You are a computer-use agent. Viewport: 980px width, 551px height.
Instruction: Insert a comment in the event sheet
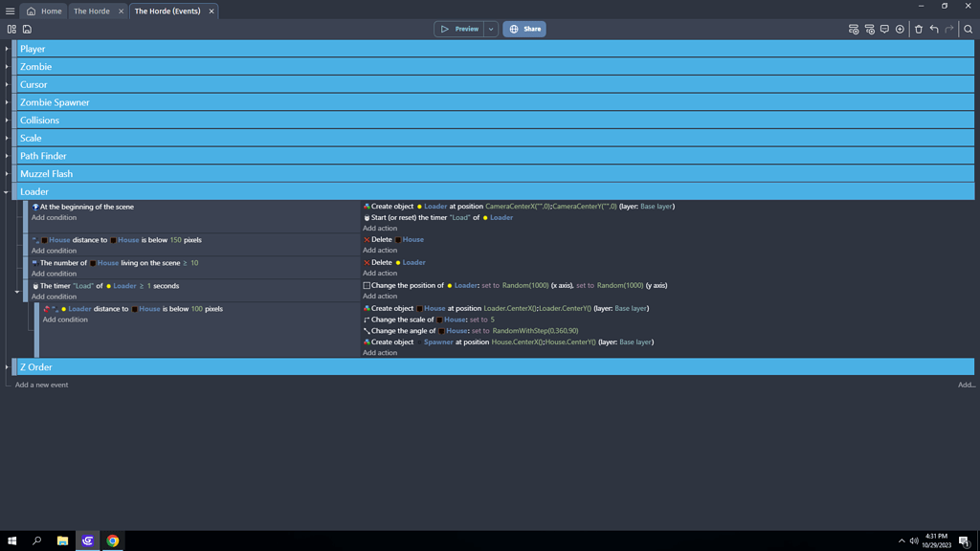coord(885,29)
